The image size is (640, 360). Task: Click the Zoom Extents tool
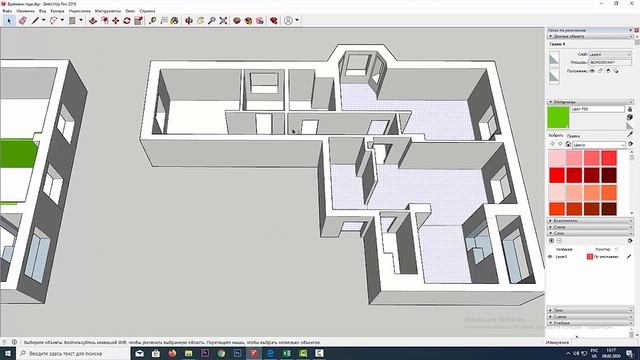223,20
